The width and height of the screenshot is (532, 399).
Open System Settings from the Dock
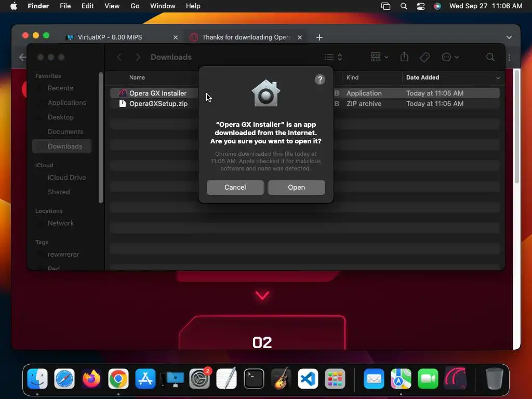click(199, 378)
